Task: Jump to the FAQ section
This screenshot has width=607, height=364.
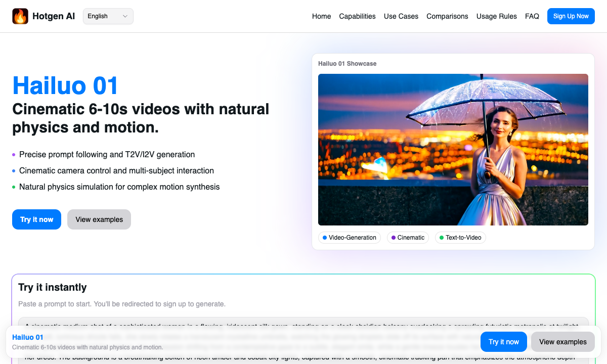Action: [532, 16]
